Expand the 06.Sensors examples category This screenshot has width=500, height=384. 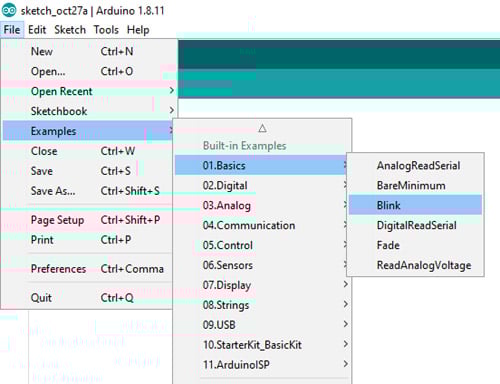coord(262,265)
